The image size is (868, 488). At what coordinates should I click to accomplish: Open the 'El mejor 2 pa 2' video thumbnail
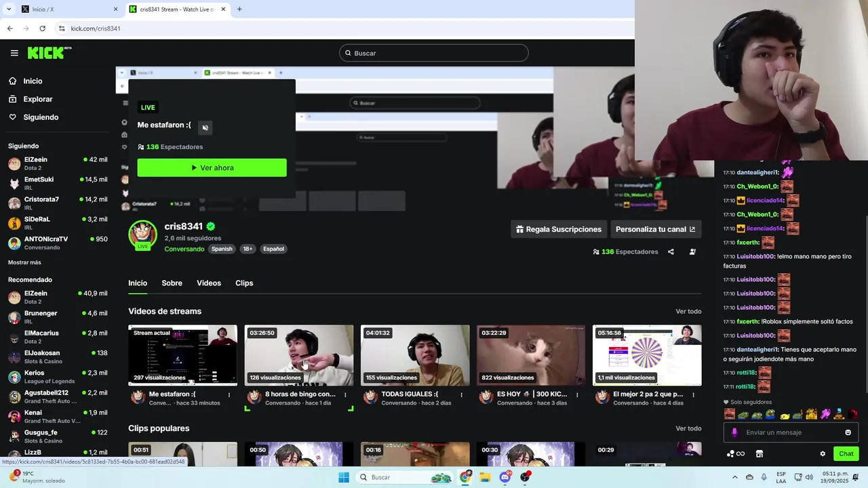[x=647, y=355]
